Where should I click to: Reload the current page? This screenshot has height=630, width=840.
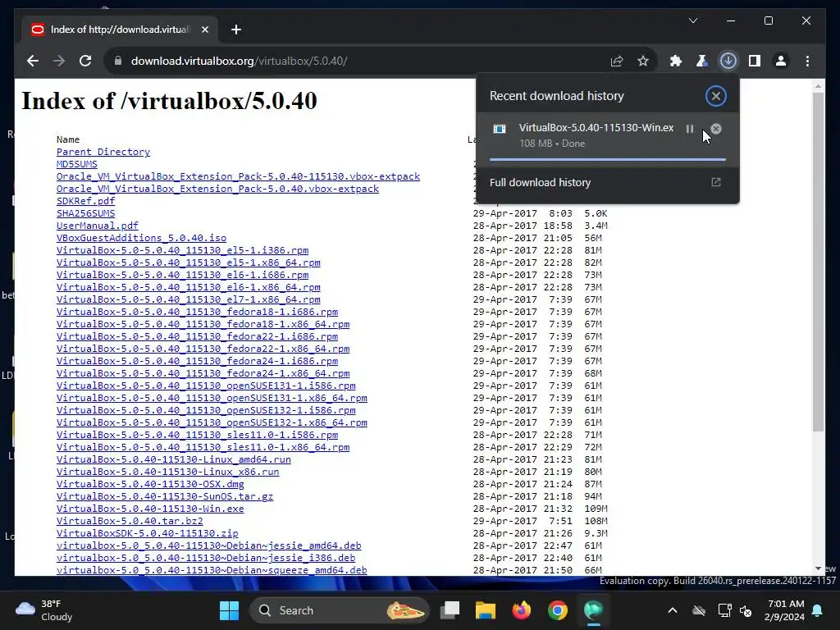[85, 61]
